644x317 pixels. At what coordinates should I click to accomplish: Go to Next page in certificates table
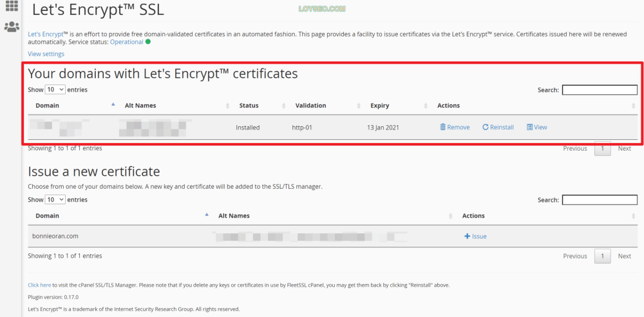pos(624,148)
